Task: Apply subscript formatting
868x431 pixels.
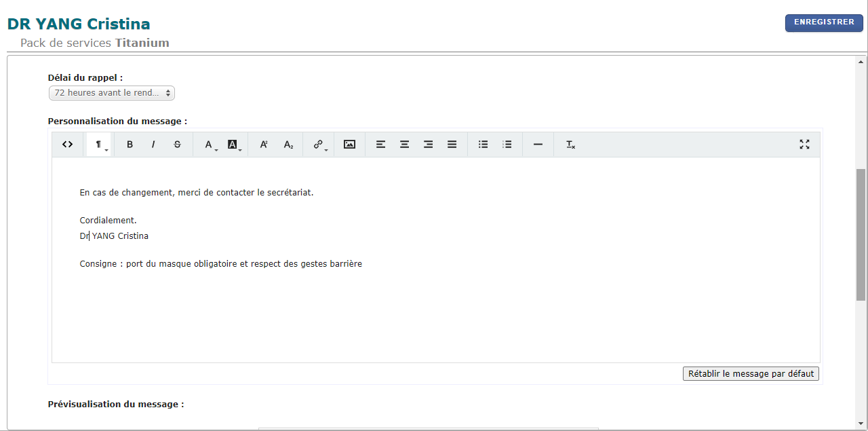Action: coord(287,144)
